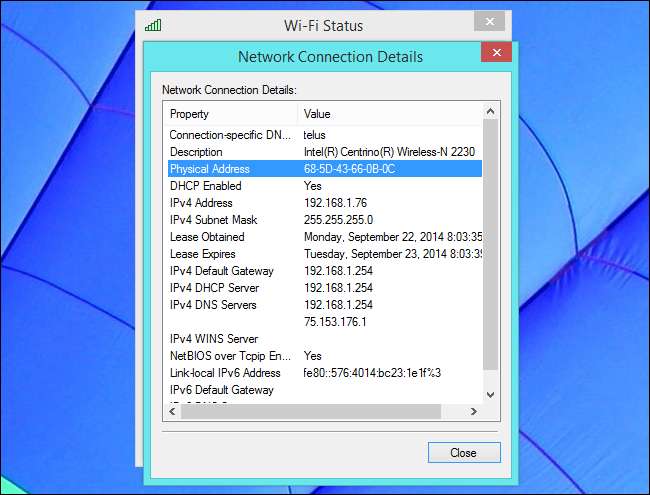Click the fe80::576:4014:bc23:1e1f%3 value
Screen dimensions: 650x495
pyautogui.click(x=372, y=373)
